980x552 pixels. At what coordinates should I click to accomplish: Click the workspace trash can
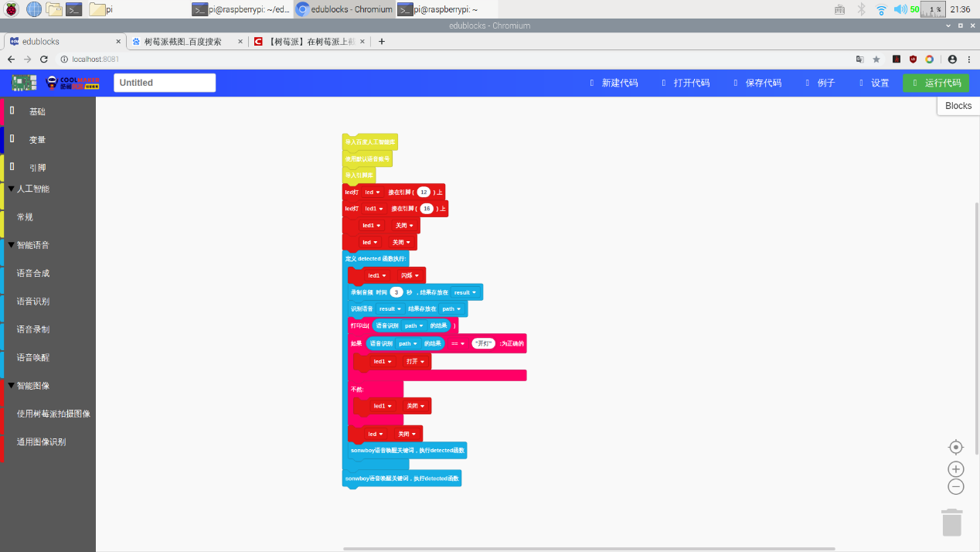952,522
